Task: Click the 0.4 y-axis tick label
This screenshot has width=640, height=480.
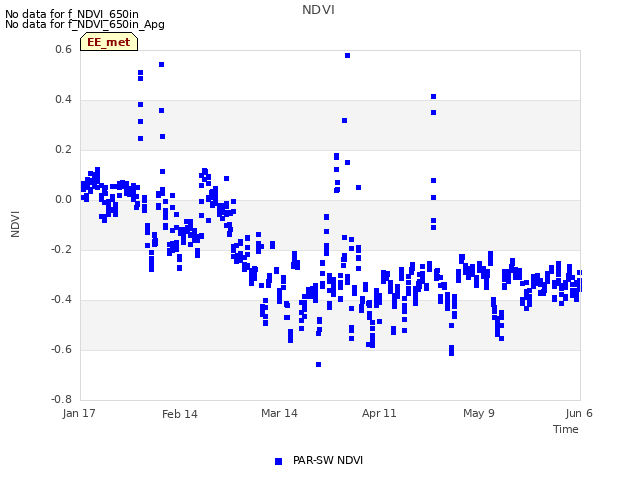Action: pos(63,100)
